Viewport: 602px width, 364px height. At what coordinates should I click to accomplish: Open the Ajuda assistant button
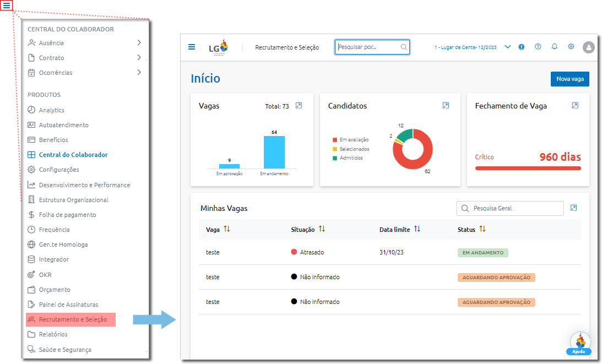[579, 344]
